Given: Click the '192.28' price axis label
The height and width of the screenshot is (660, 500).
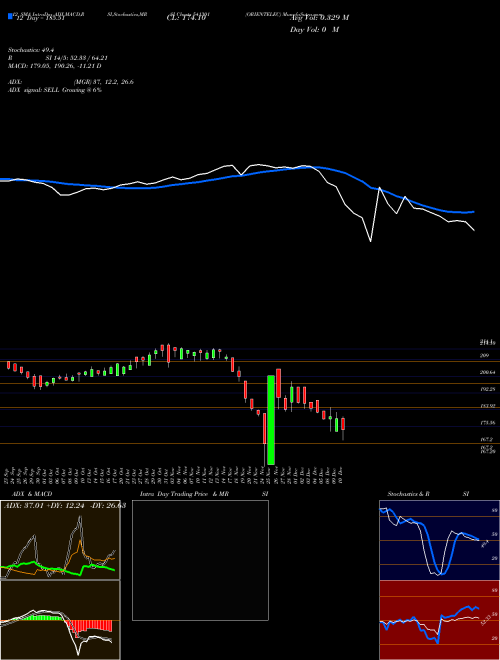Looking at the screenshot, I should pyautogui.click(x=487, y=389).
